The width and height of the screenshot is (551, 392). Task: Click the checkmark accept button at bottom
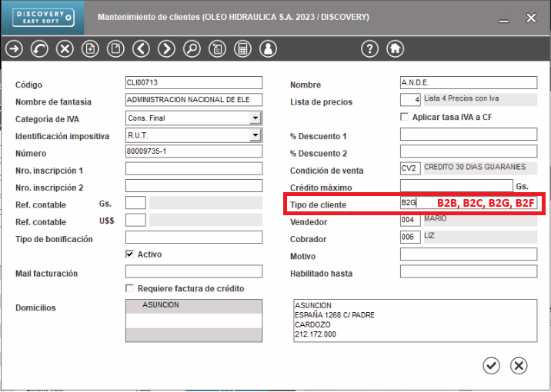point(492,366)
